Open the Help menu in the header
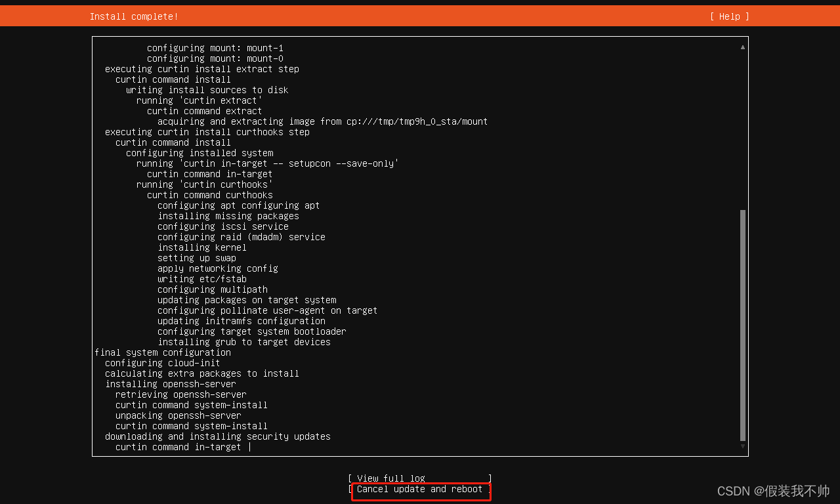 729,16
